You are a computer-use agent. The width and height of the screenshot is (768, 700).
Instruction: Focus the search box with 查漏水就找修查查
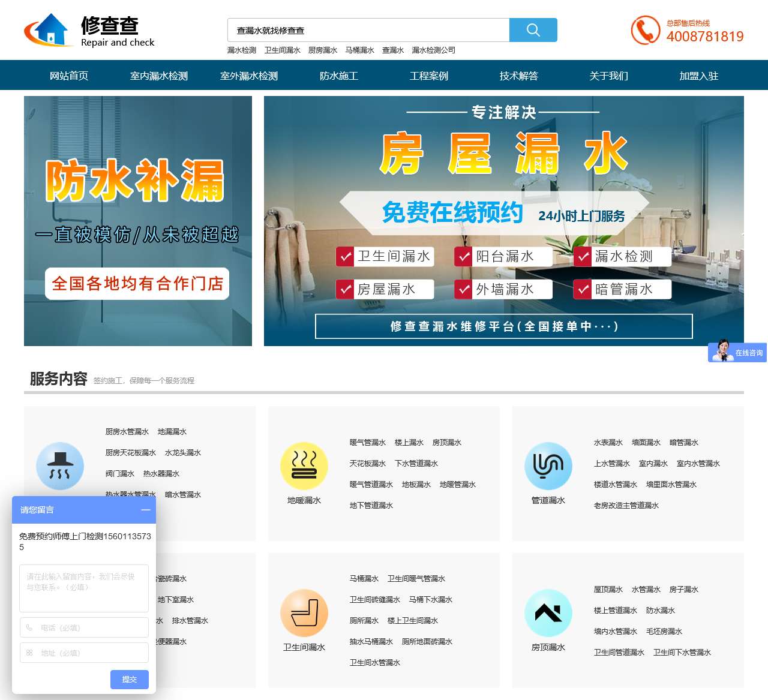368,30
